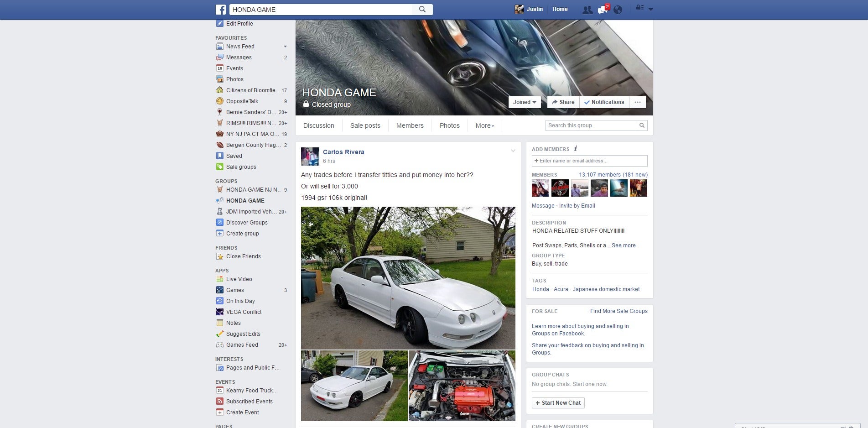Open RIMS!!!! RIMS!!!! group in sidebar

[252, 123]
